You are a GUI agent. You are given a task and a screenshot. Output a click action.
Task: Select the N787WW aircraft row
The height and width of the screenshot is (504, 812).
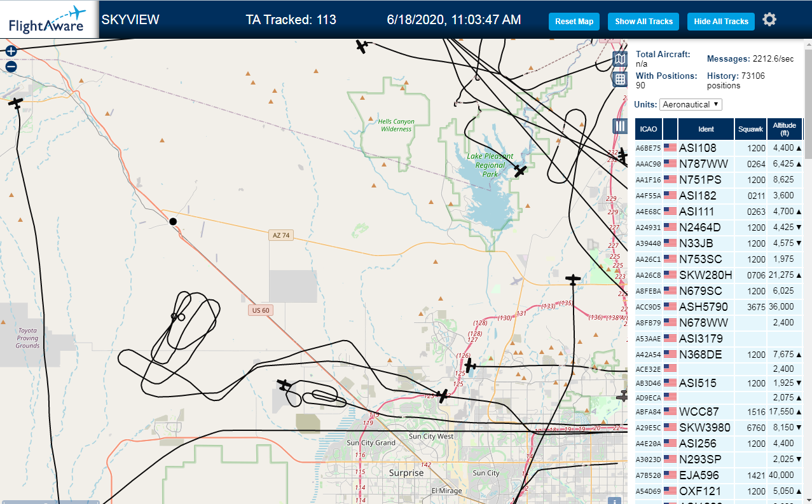pyautogui.click(x=719, y=163)
